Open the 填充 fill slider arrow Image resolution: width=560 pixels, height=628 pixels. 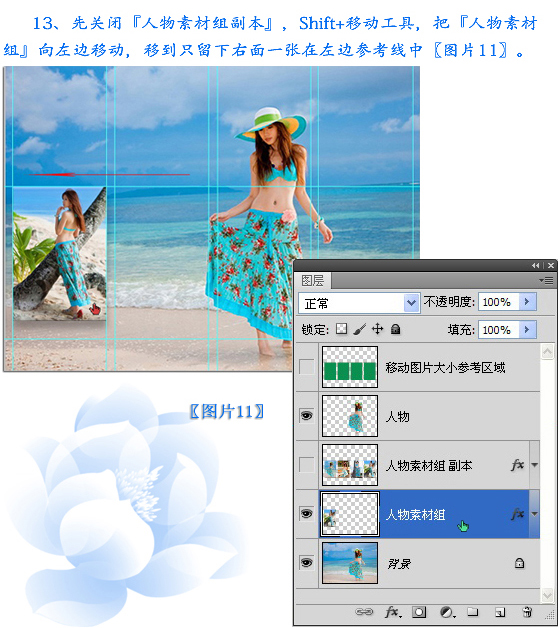(527, 330)
